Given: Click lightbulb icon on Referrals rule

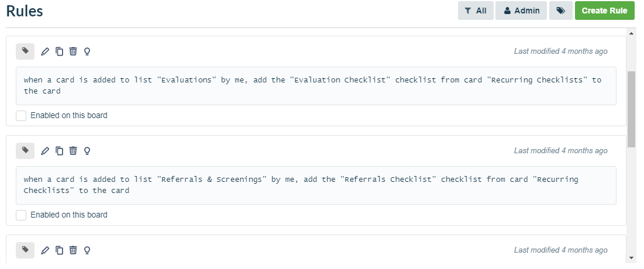Looking at the screenshot, I should point(87,151).
